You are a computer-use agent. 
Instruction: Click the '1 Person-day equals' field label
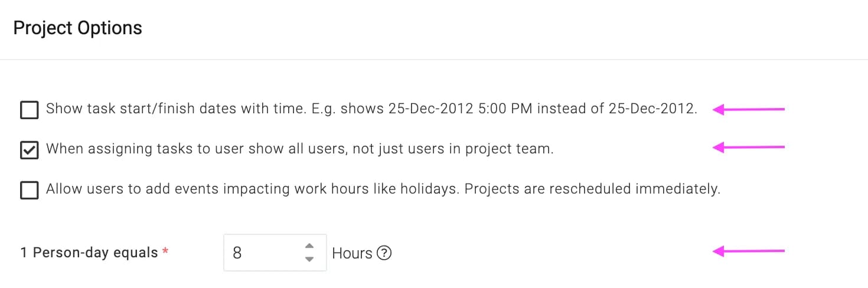click(x=89, y=253)
